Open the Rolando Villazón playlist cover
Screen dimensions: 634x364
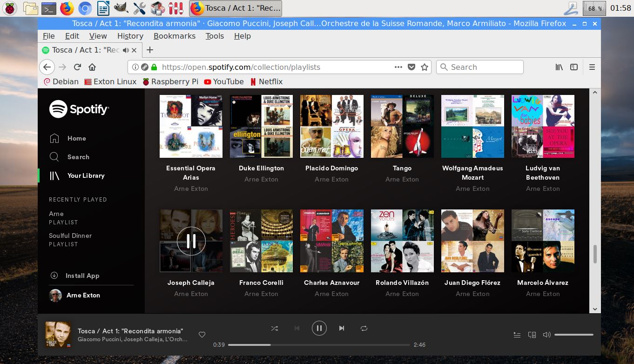(x=402, y=241)
